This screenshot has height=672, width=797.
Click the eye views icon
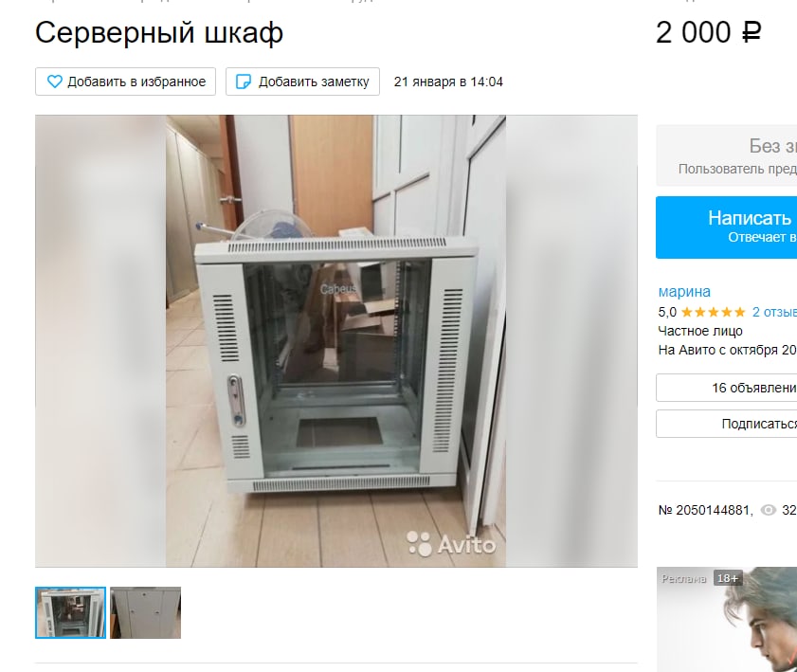point(768,510)
